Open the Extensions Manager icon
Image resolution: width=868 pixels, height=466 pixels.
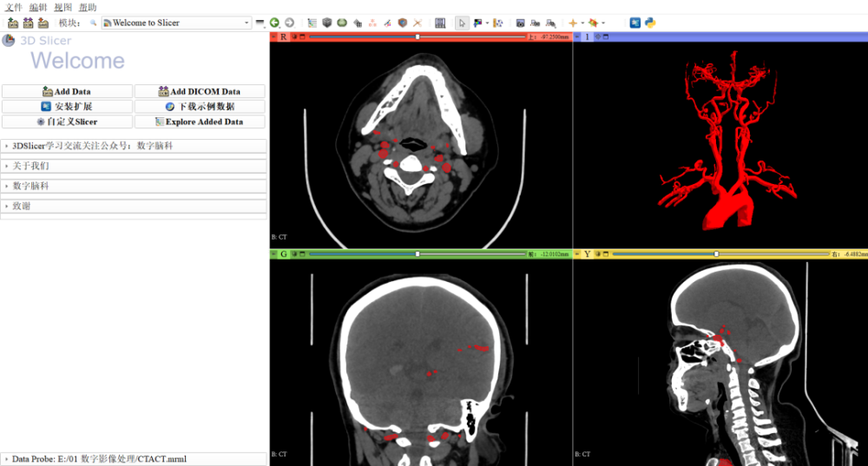[635, 23]
